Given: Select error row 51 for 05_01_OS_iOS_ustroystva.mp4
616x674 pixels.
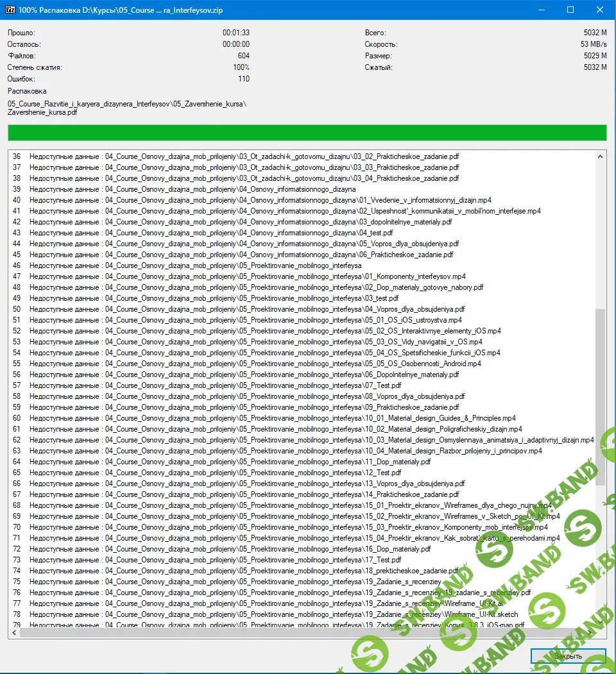Looking at the screenshot, I should pos(244,320).
